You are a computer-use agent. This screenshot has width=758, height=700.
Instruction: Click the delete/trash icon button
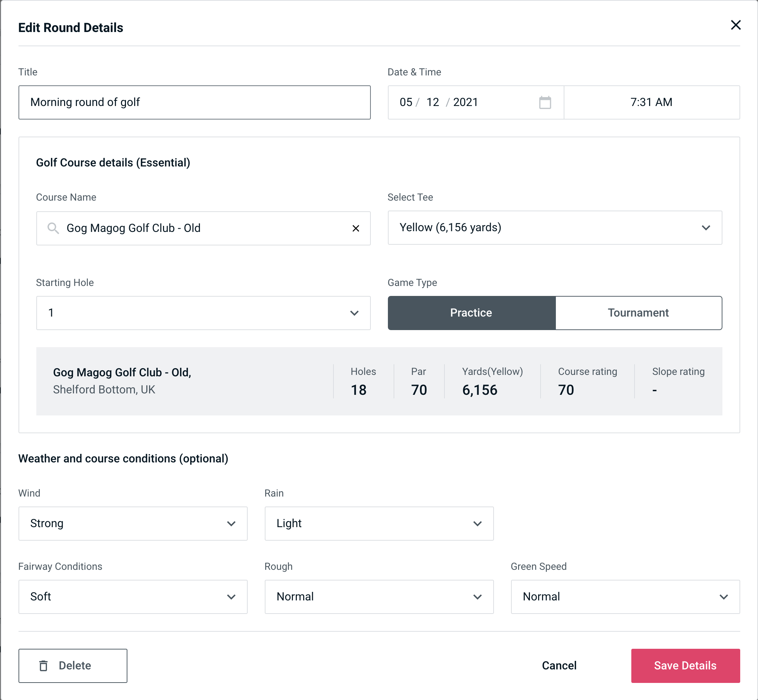coord(44,665)
